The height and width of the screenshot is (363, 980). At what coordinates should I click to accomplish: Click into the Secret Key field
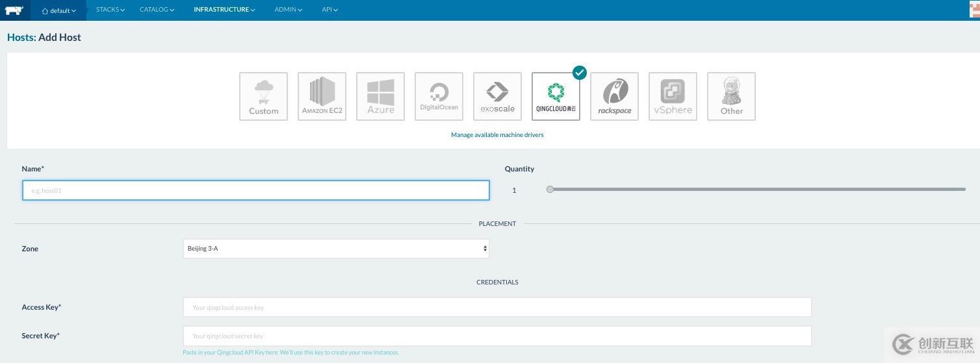click(x=497, y=336)
